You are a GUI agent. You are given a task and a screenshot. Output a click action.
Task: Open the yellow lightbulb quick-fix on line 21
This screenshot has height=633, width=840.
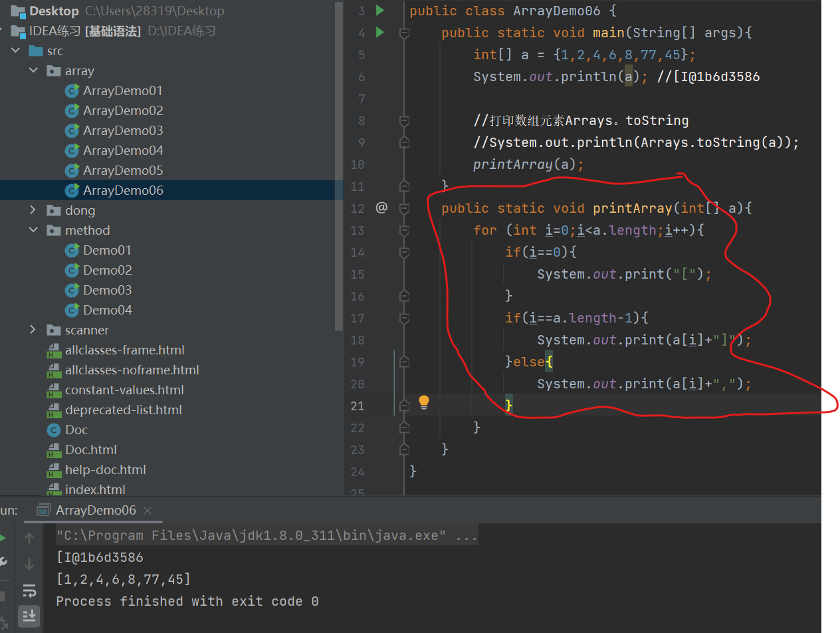click(x=424, y=402)
